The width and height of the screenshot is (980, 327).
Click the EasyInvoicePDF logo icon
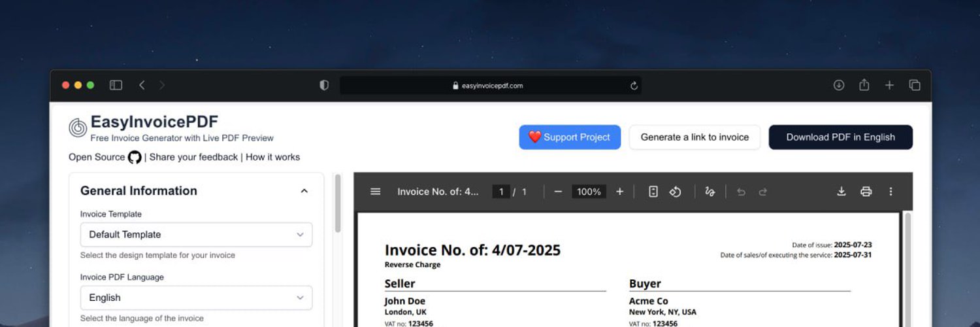pos(78,128)
